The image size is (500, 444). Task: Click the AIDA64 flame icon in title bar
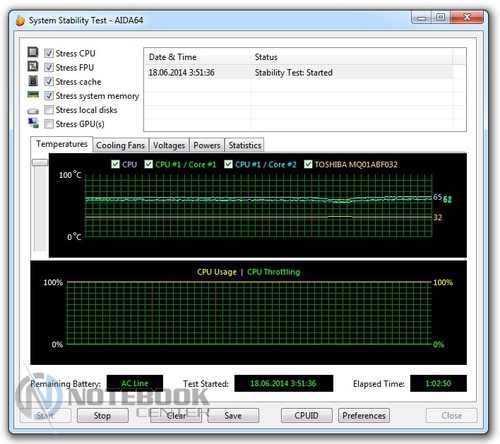[20, 20]
